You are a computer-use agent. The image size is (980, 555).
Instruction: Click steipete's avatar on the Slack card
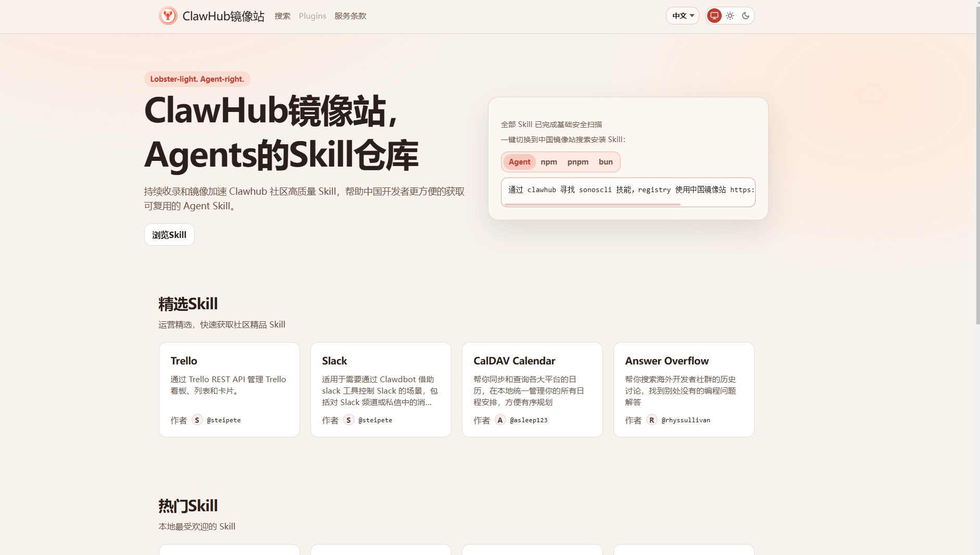(348, 420)
